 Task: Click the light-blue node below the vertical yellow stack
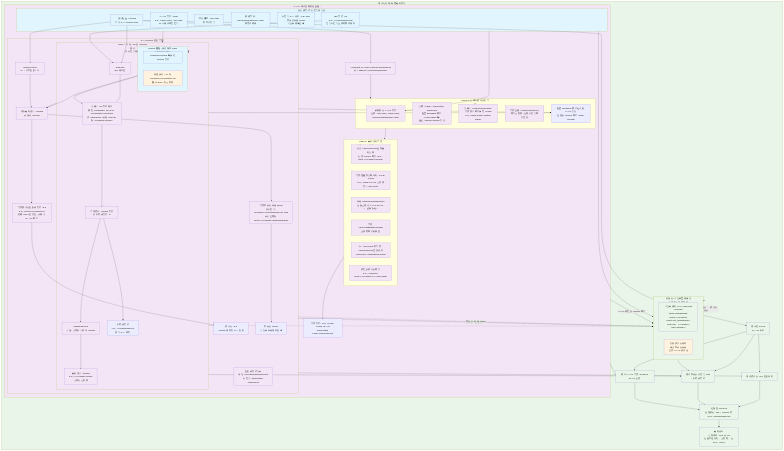322,326
